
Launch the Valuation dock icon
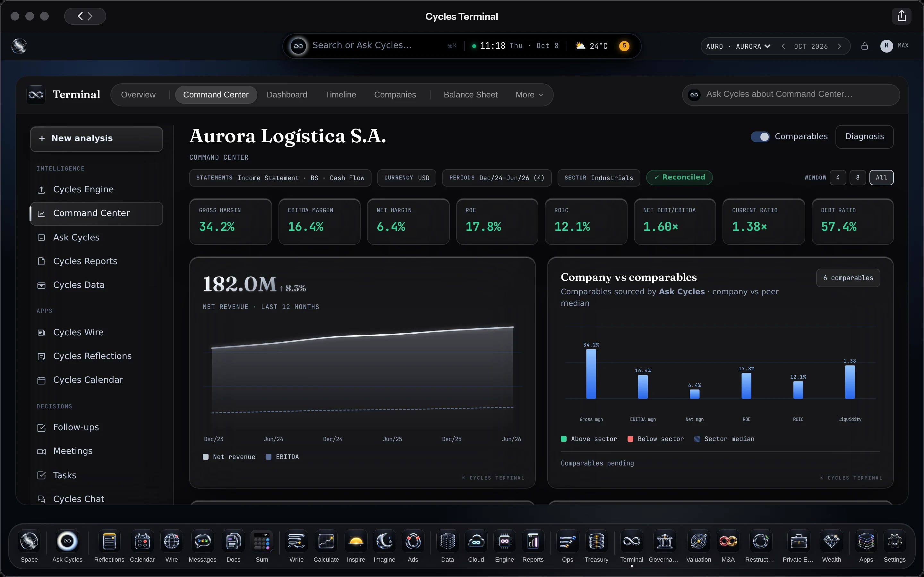tap(698, 541)
